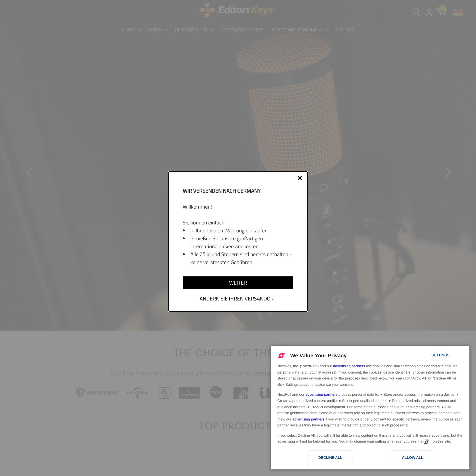Click the Rockstar Games logo
This screenshot has height=476, width=476.
[165, 393]
